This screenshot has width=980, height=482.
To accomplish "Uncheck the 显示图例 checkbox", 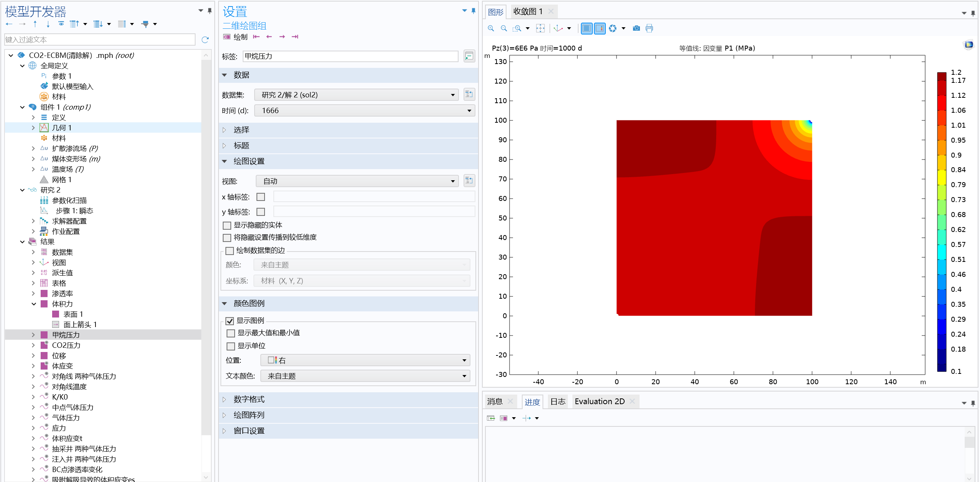I will click(230, 321).
